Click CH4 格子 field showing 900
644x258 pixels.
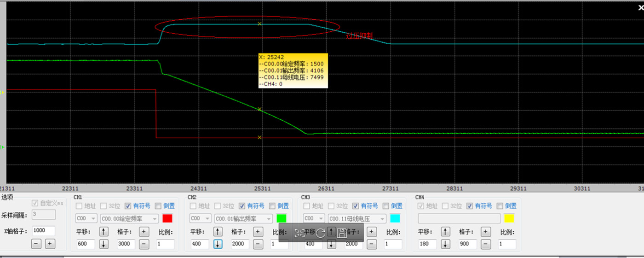468,244
